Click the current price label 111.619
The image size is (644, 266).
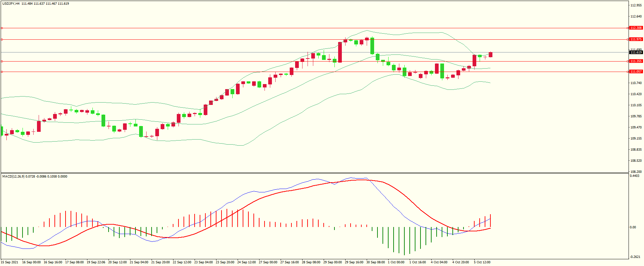[x=636, y=52]
